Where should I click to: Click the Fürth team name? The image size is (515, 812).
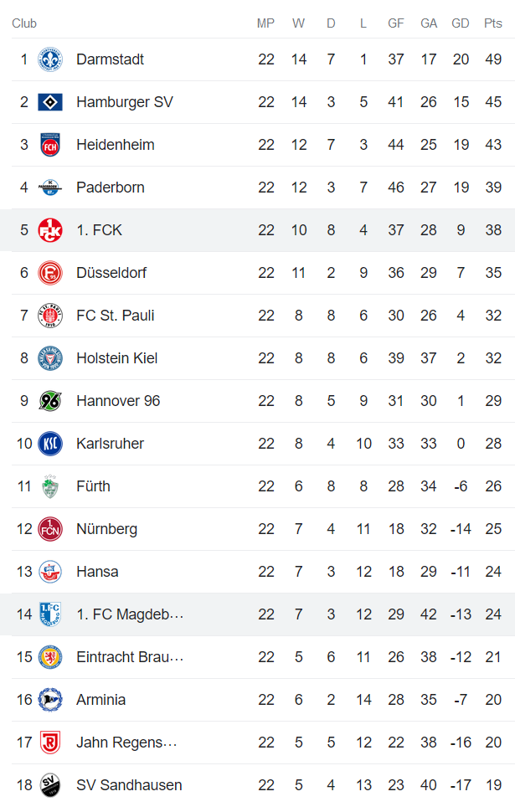(93, 486)
